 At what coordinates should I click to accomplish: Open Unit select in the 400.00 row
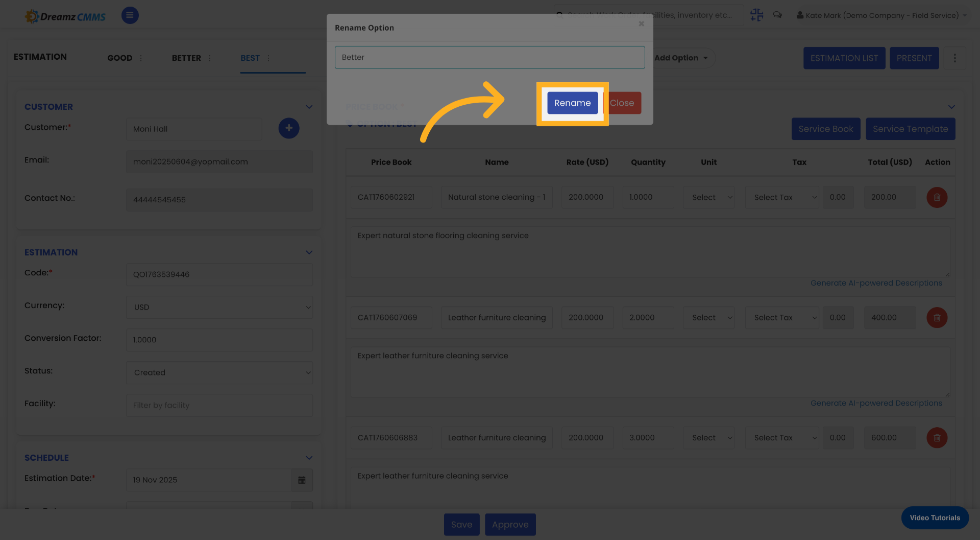click(708, 318)
